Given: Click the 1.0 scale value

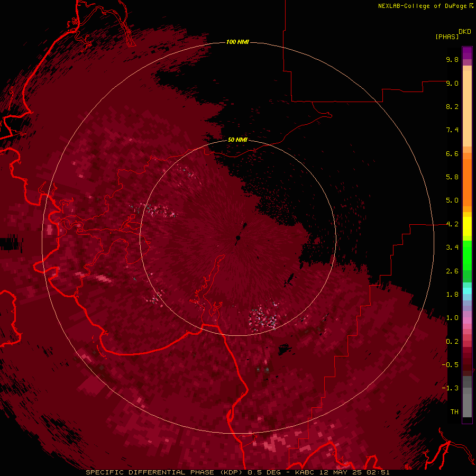Looking at the screenshot, I should coord(452,318).
